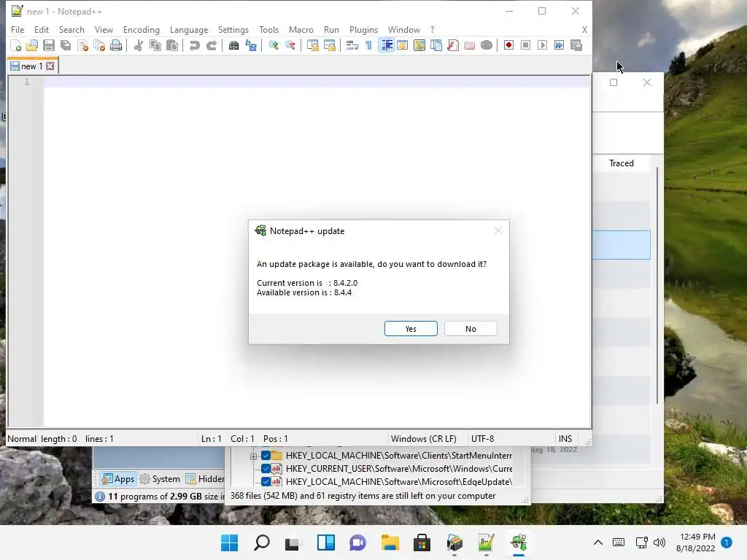Screen dimensions: 747x560
Task: Open the Edit menu
Action: [42, 29]
